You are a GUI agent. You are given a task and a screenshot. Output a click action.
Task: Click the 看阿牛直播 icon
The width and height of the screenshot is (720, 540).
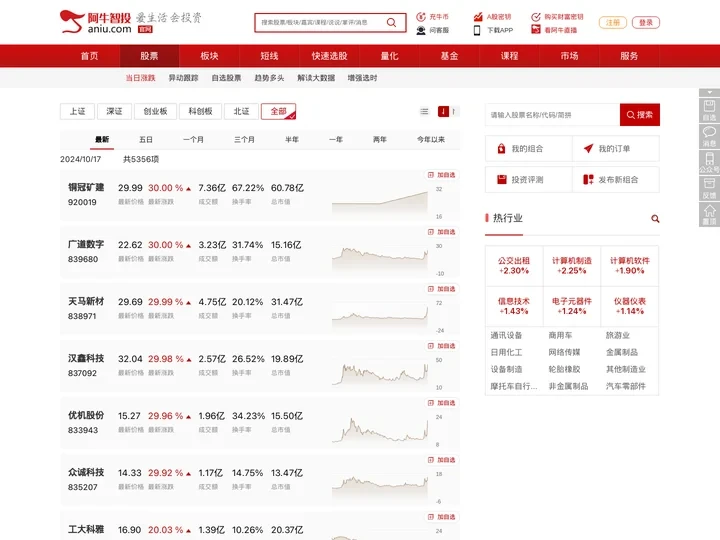[x=535, y=30]
